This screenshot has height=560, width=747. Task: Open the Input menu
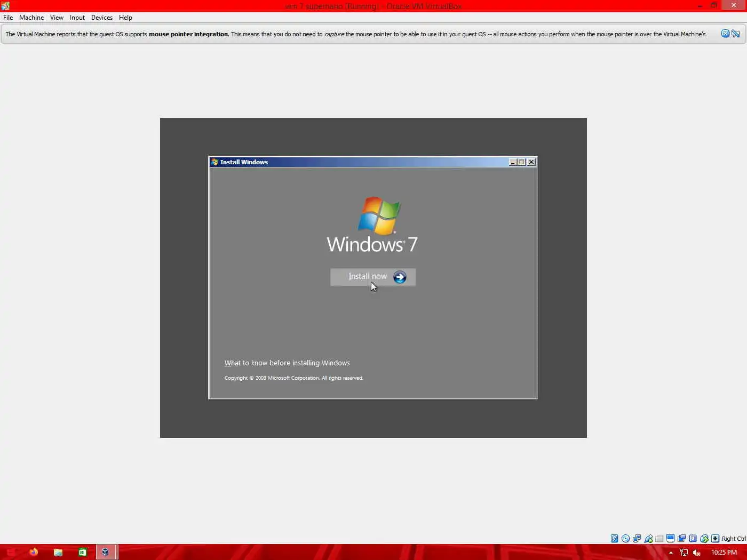[77, 18]
